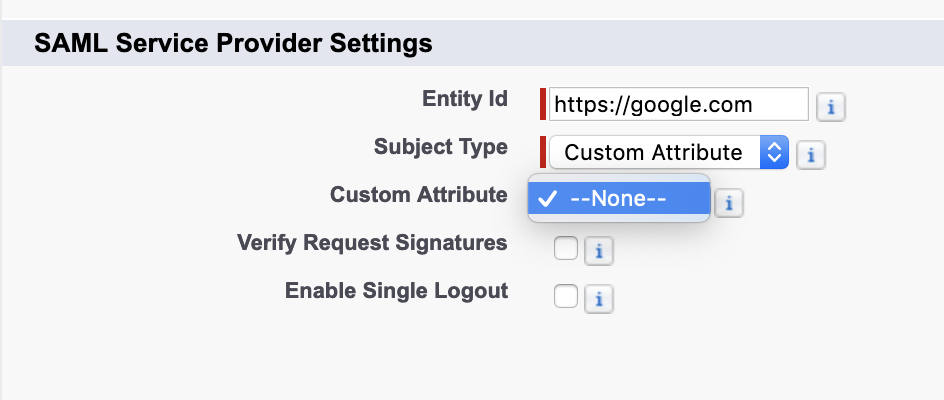This screenshot has width=944, height=400.
Task: View info icon for Enable Single Logout
Action: pyautogui.click(x=598, y=298)
